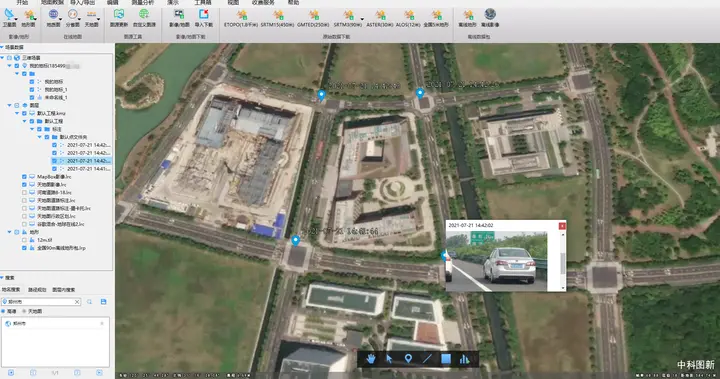
Task: Click the car photo in the popup
Action: pyautogui.click(x=496, y=261)
